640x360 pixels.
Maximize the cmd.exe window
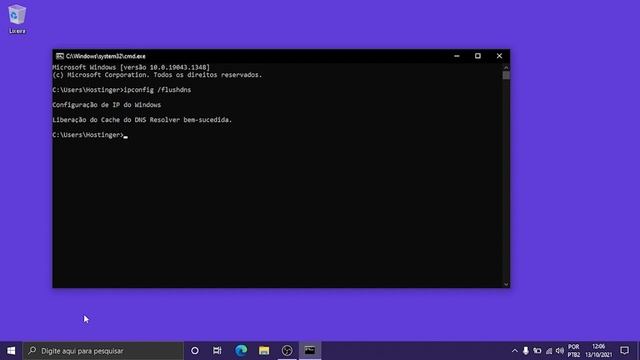478,56
